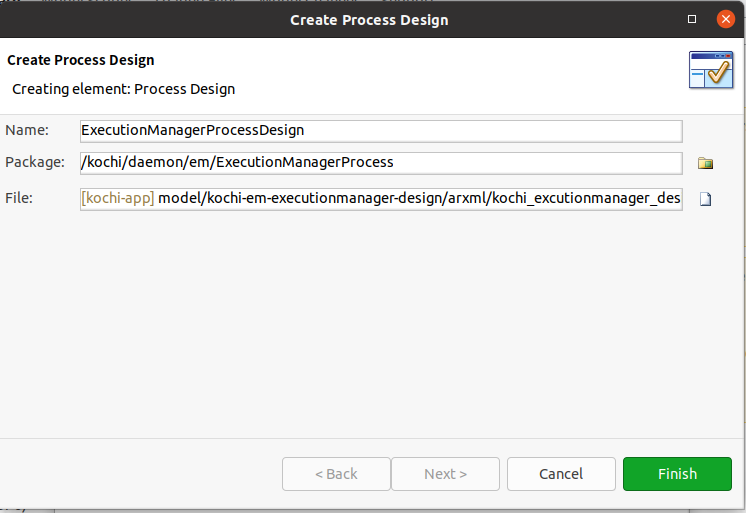Close the dialog with the orange X
The image size is (746, 513).
click(726, 19)
